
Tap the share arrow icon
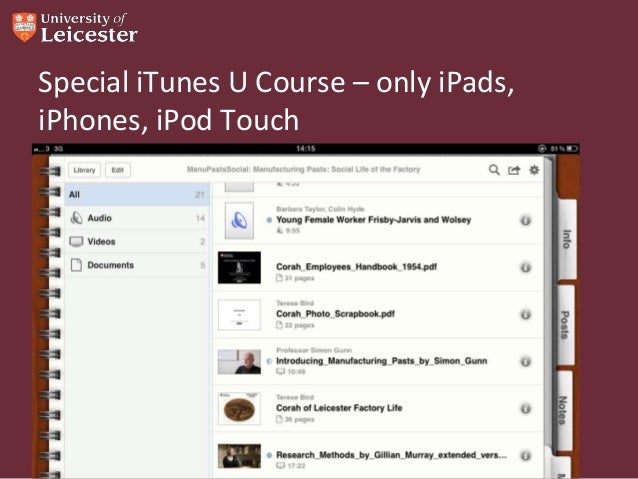514,170
